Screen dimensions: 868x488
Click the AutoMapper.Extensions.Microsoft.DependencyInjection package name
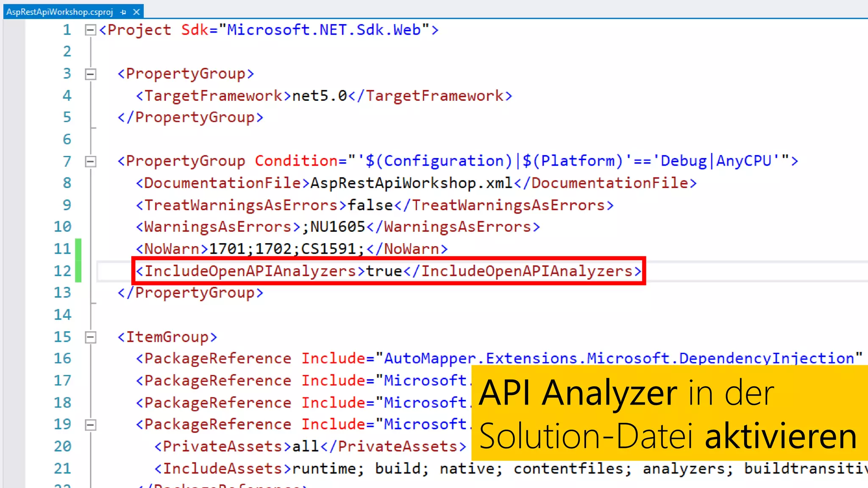618,358
